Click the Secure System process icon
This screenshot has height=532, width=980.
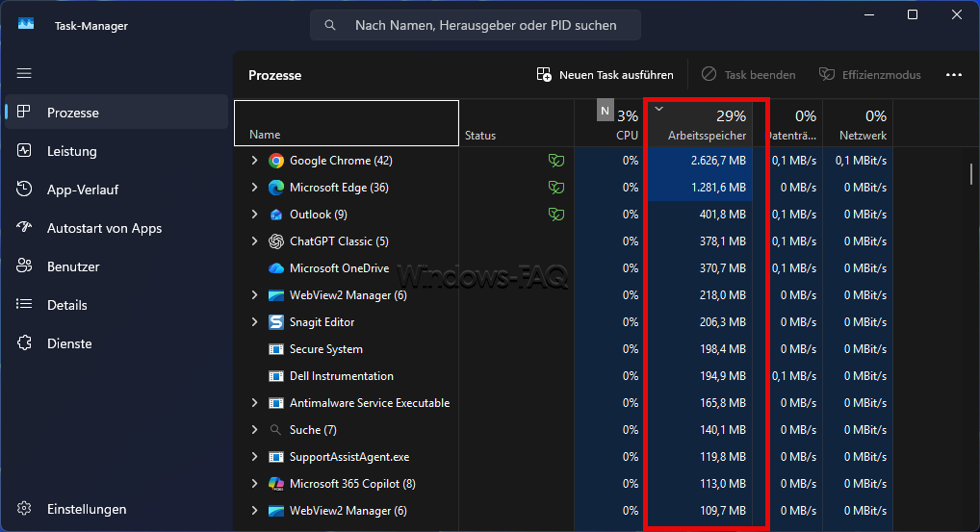275,349
